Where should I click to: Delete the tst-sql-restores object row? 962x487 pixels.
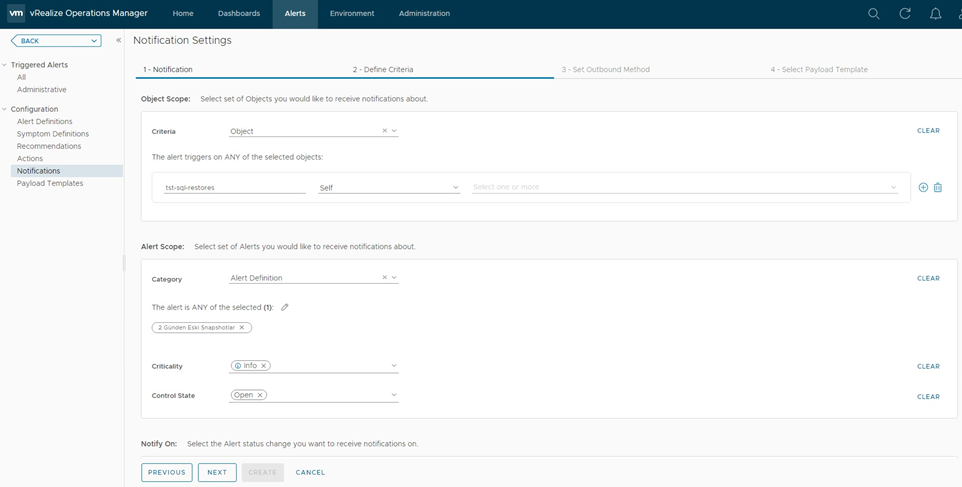pos(938,188)
